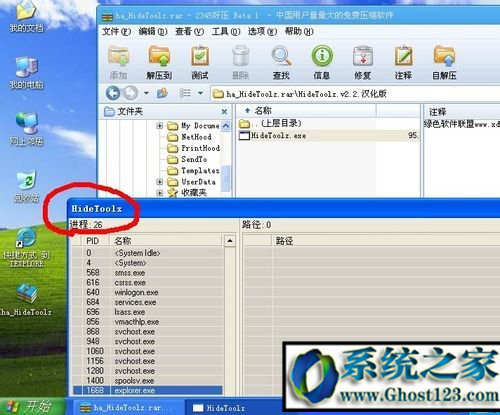Open the 查看(V) menu
The width and height of the screenshot is (500, 415).
point(189,32)
